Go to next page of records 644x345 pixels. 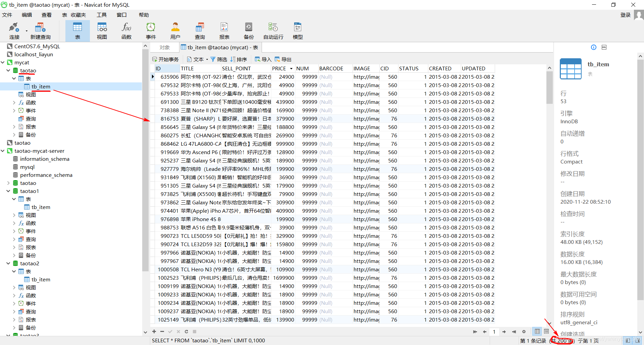tap(504, 332)
